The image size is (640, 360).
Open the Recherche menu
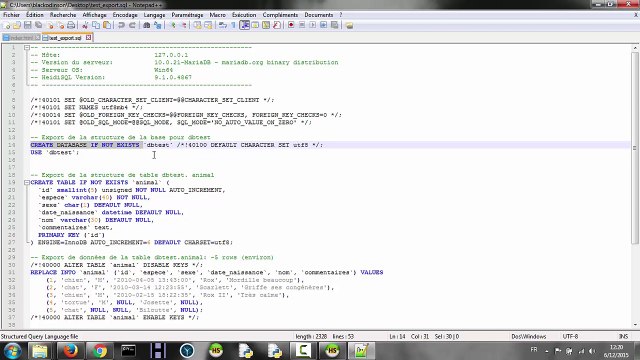tap(63, 15)
